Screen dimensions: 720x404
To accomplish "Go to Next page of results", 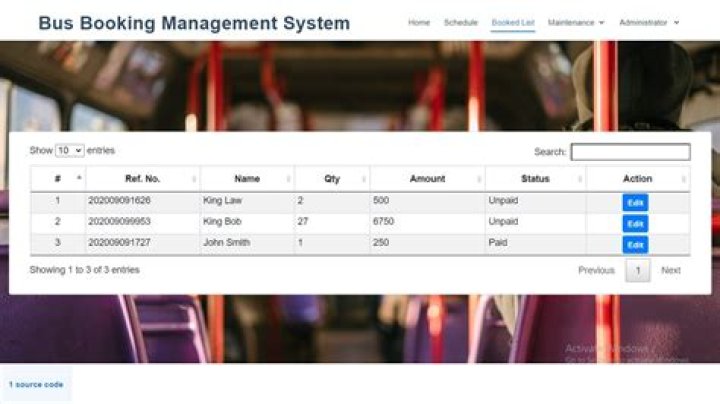I will click(x=671, y=270).
